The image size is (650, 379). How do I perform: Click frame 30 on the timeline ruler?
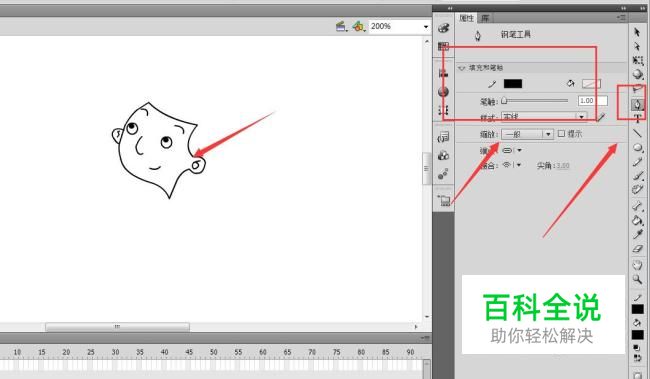click(x=115, y=352)
